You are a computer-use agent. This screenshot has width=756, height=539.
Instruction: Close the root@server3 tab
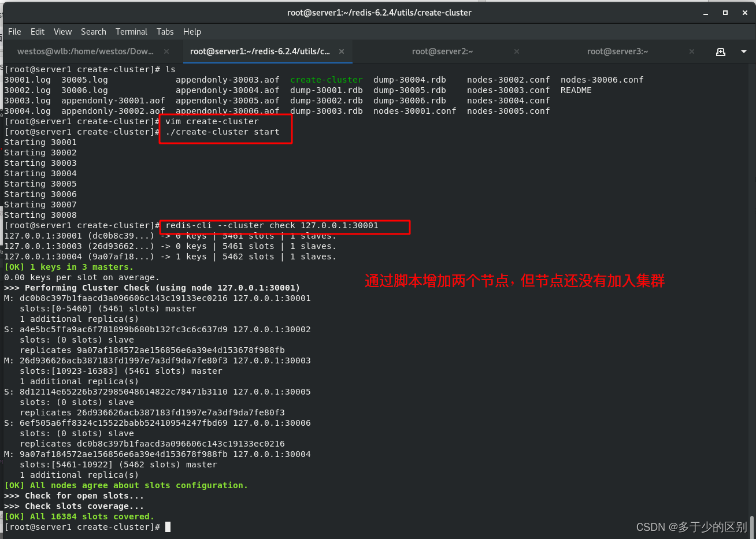point(692,51)
